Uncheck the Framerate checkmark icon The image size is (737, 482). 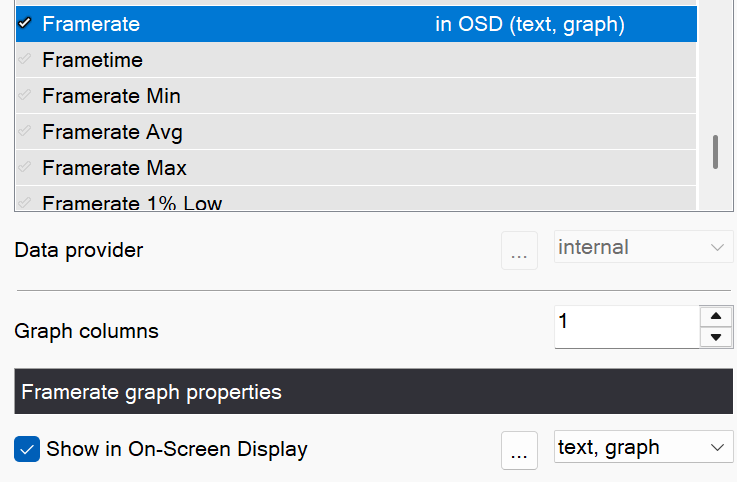click(x=25, y=24)
